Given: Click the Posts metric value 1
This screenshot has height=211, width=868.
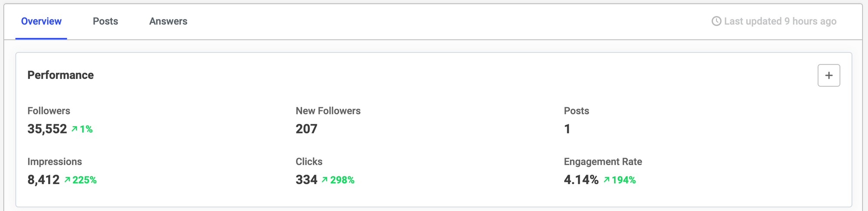Looking at the screenshot, I should (567, 129).
